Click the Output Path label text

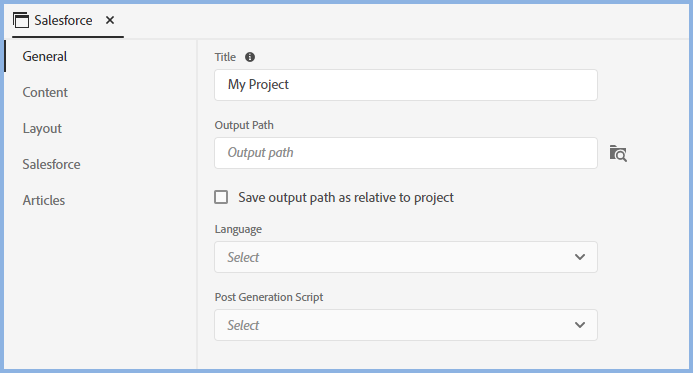(x=244, y=125)
